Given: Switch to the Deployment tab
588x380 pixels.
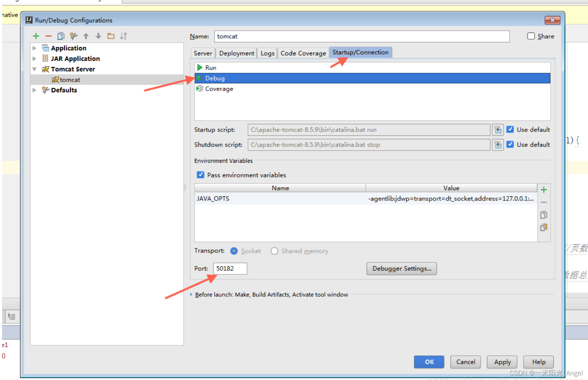Looking at the screenshot, I should click(236, 53).
